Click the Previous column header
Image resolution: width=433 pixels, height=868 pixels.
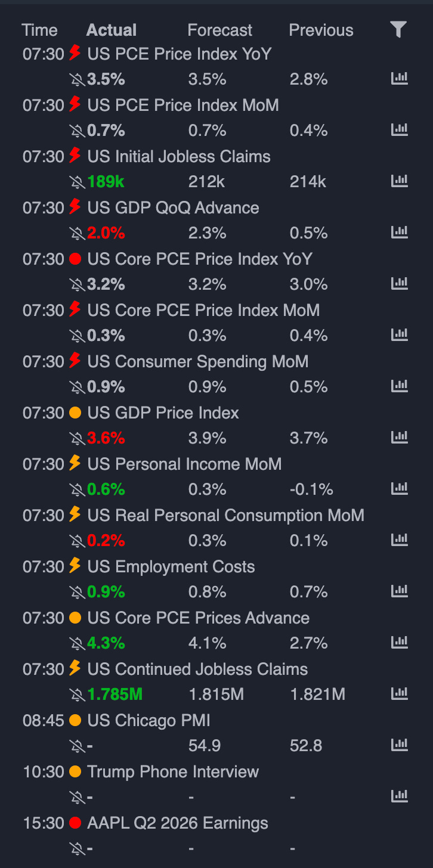point(321,30)
